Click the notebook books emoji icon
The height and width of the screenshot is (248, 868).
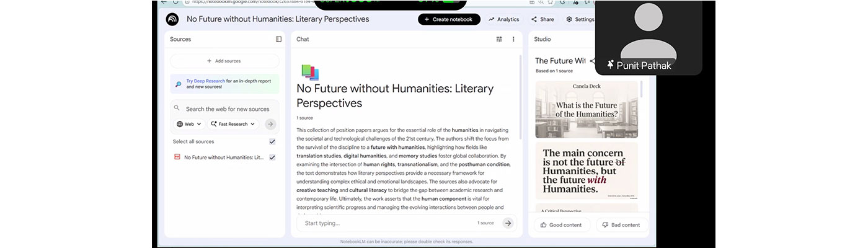pos(309,73)
